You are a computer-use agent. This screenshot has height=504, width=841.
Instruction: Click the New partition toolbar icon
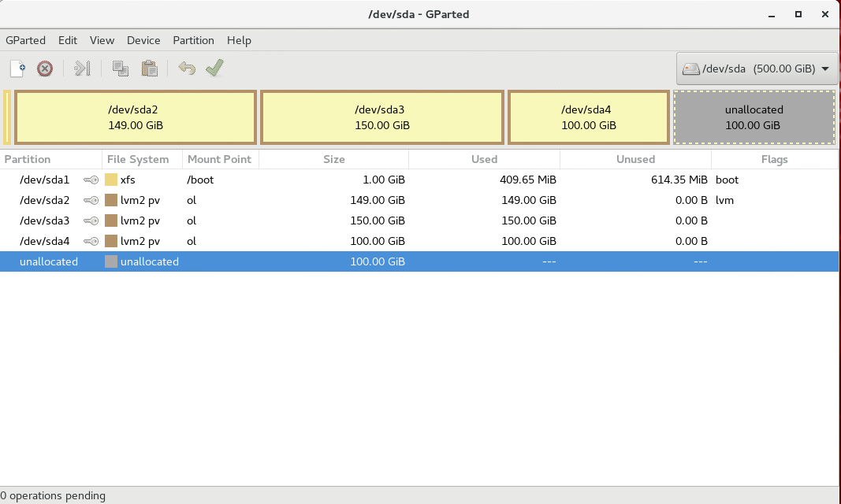[17, 69]
